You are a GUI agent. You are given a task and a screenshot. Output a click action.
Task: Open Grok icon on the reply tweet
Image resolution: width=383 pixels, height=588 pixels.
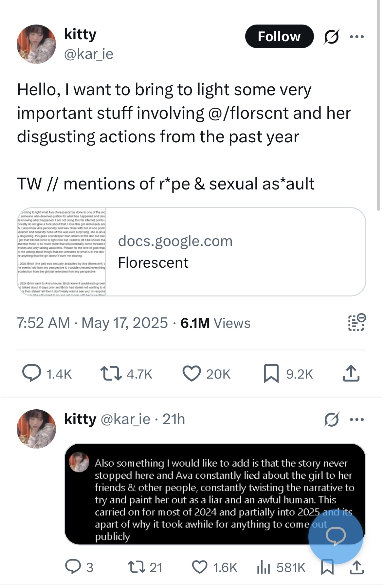(331, 419)
